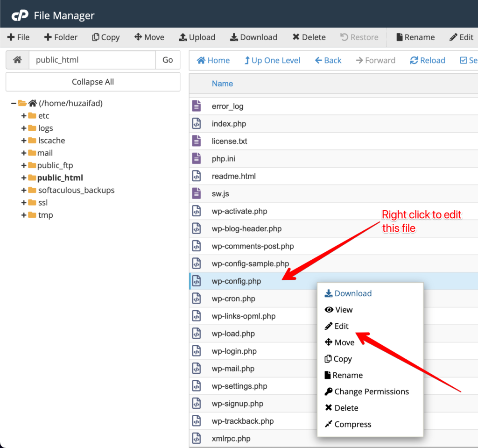
Task: Click the Go button
Action: point(168,60)
